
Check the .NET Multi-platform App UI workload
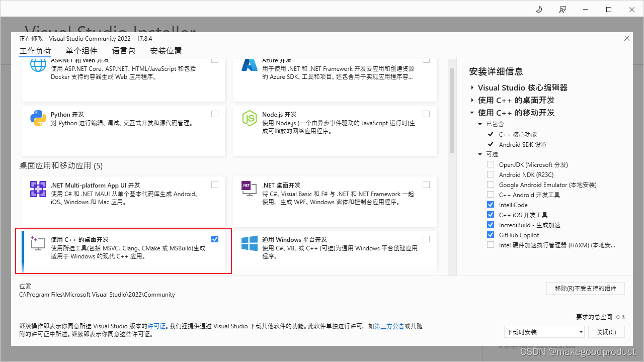pos(215,185)
